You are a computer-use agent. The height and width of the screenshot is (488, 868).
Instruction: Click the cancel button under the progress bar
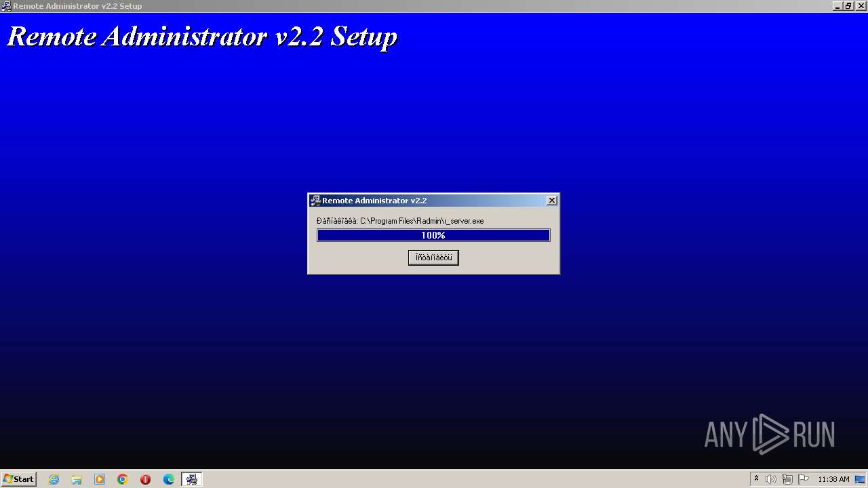(x=433, y=258)
